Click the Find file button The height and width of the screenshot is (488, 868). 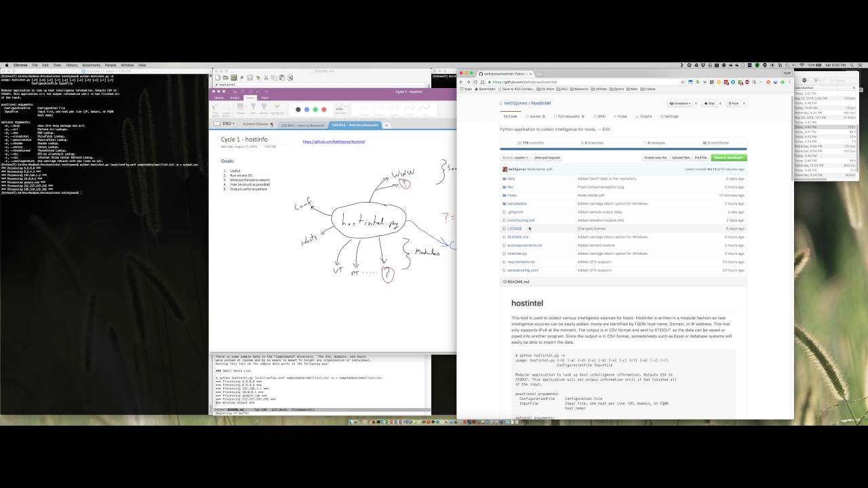click(701, 157)
